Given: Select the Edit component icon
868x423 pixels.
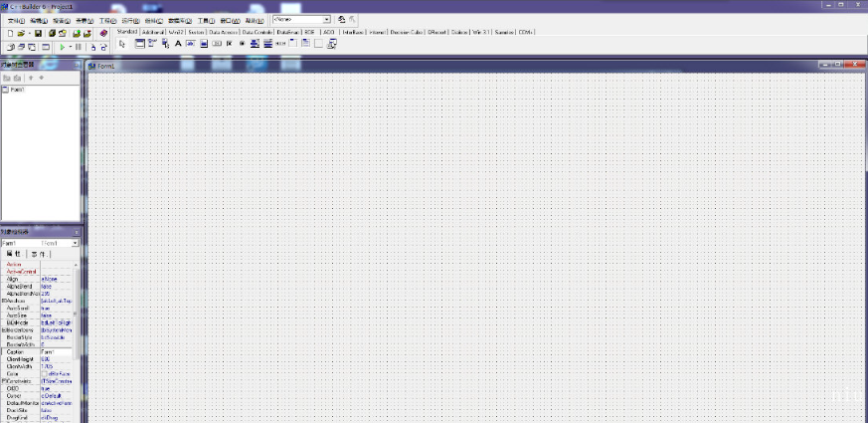Looking at the screenshot, I should [x=191, y=44].
